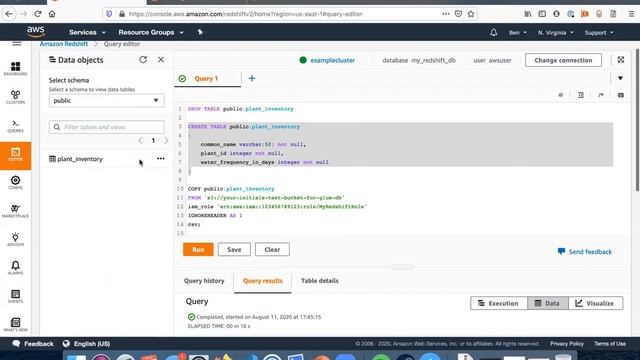Open the browser hamburger menu

(631, 13)
